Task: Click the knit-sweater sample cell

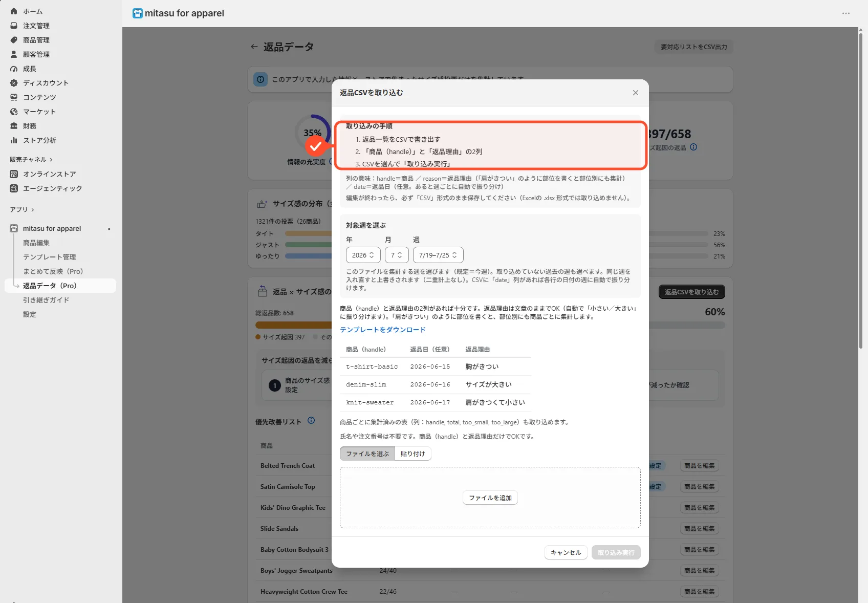Action: (370, 402)
